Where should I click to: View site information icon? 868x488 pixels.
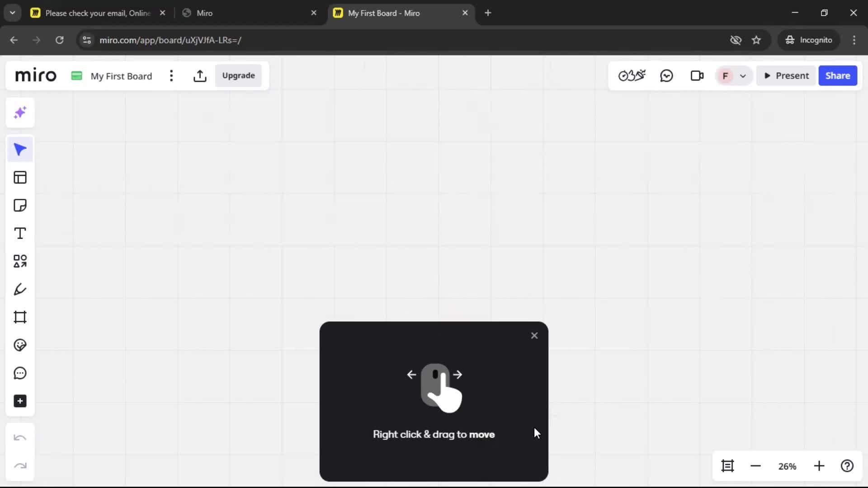(87, 40)
